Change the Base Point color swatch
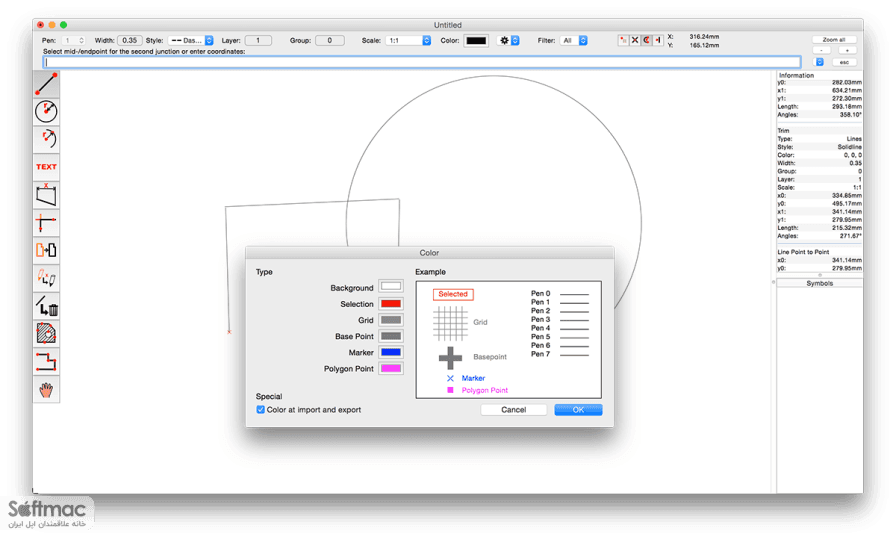The height and width of the screenshot is (540, 896). pyautogui.click(x=391, y=336)
